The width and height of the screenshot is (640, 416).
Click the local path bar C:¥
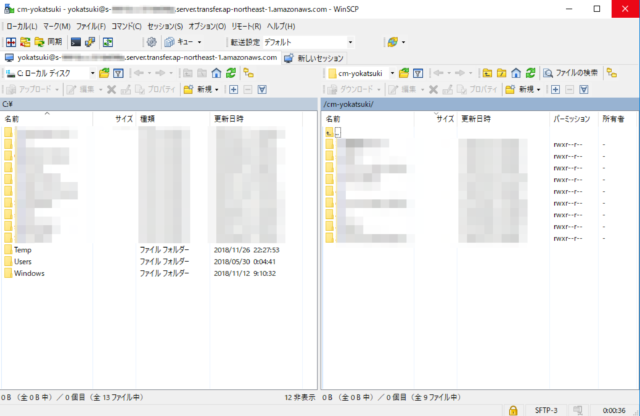[x=159, y=105]
